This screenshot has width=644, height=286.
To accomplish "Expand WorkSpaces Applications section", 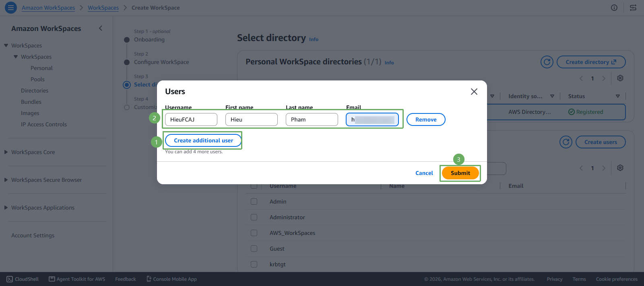I will (x=6, y=208).
